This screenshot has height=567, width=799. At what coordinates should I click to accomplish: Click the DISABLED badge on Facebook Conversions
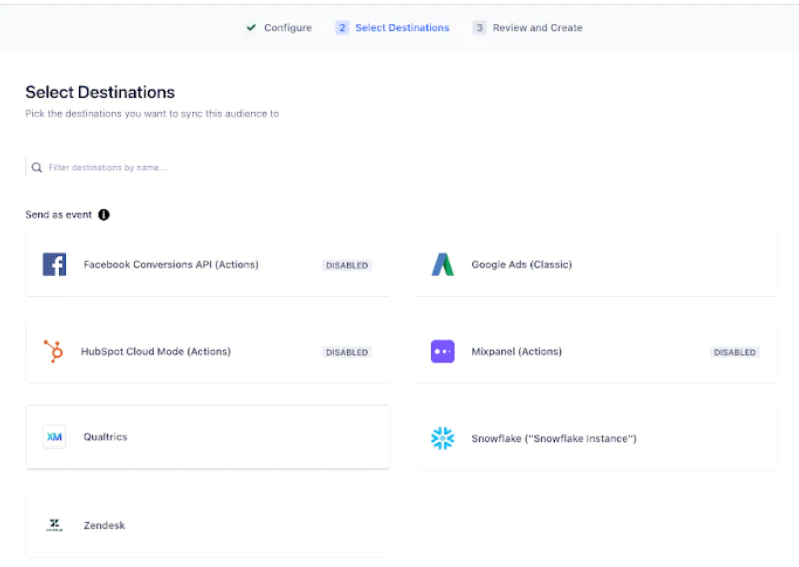point(347,266)
